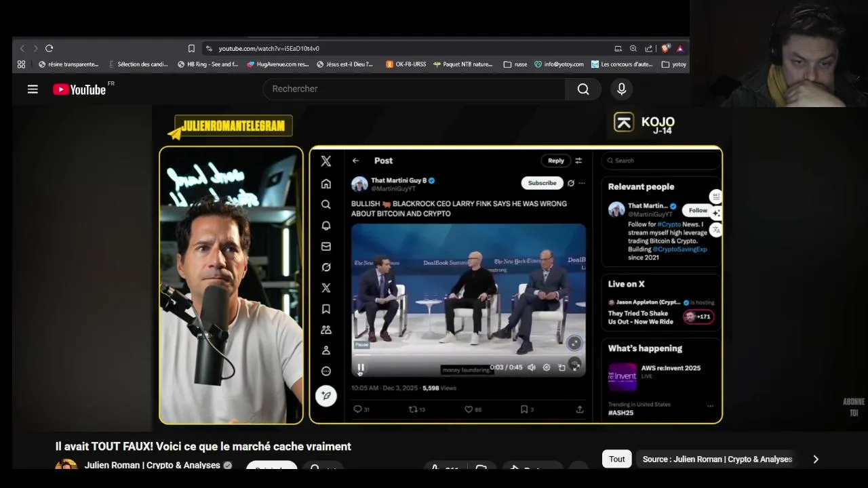
Task: Mute the X video via speaker icon
Action: [531, 367]
